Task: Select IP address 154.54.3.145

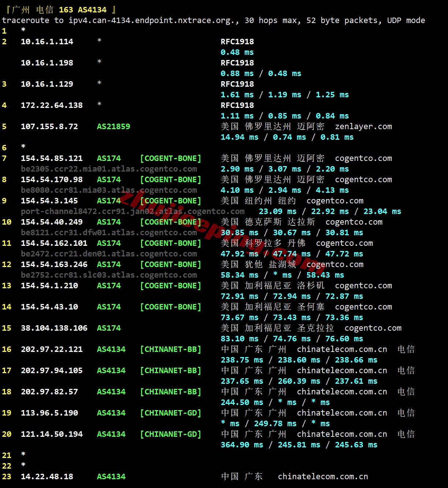Action: click(x=49, y=201)
